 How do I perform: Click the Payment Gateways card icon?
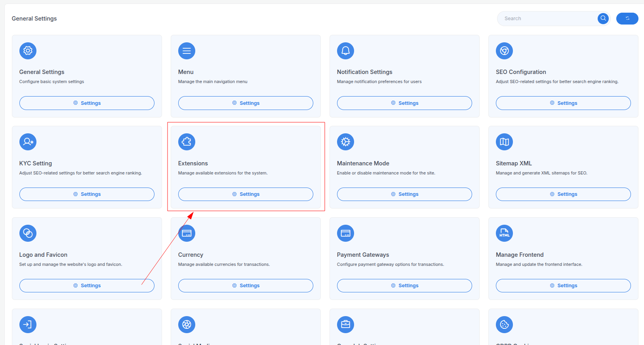tap(345, 233)
